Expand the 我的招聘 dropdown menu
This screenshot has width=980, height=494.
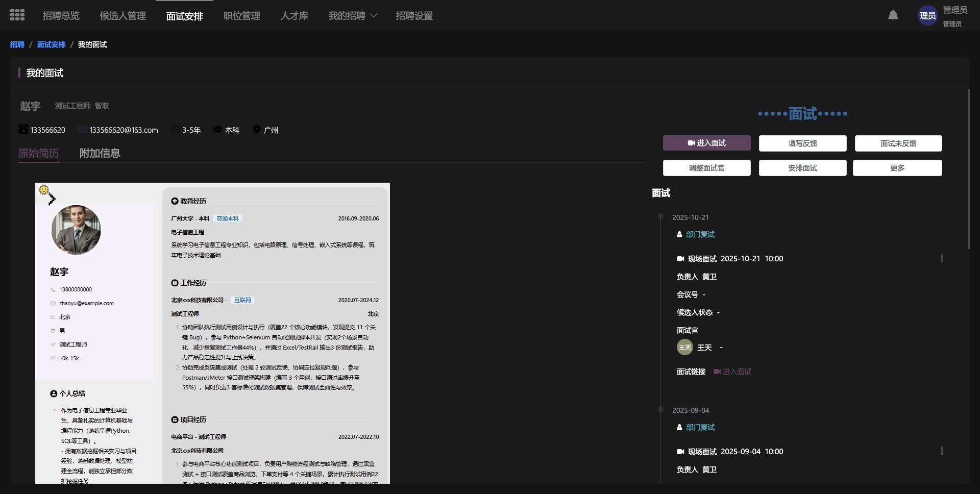(353, 16)
